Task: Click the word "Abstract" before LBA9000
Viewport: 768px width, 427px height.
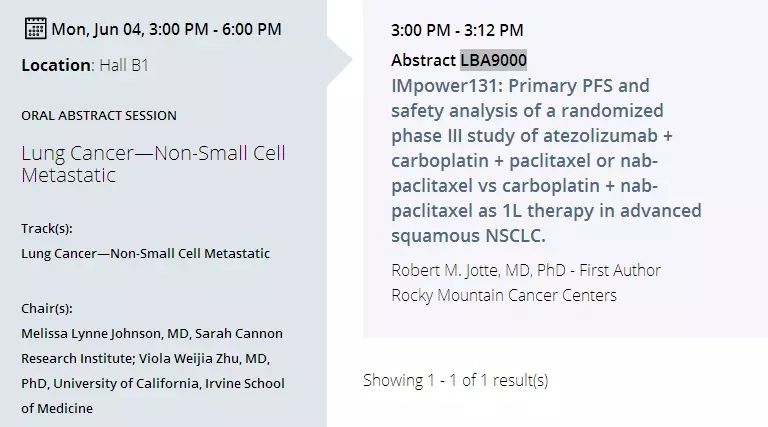Action: [424, 60]
